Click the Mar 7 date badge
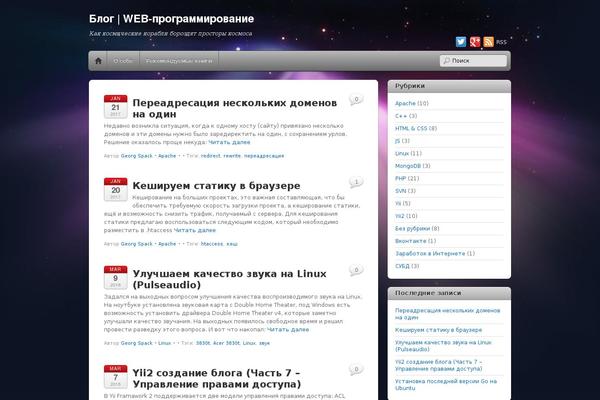Image resolution: width=600 pixels, height=400 pixels. (116, 376)
